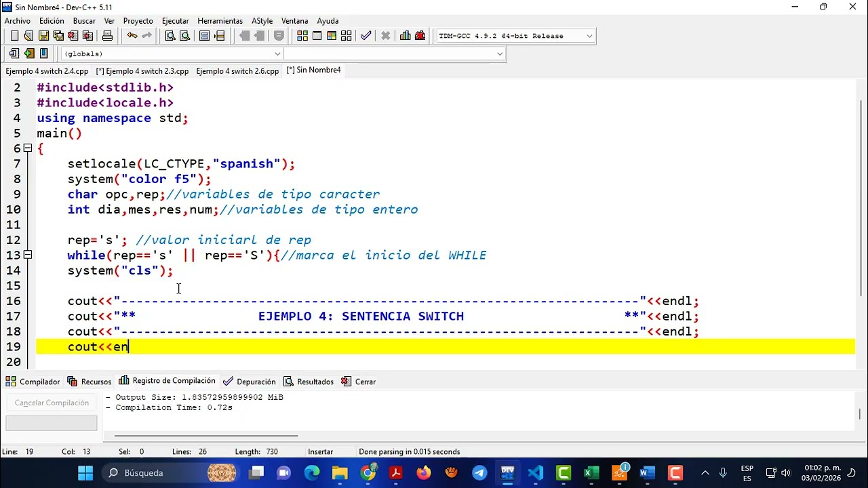The height and width of the screenshot is (488, 868).
Task: Switch to Ejemplo 4 switch 2.3.cpp tab
Action: (142, 70)
